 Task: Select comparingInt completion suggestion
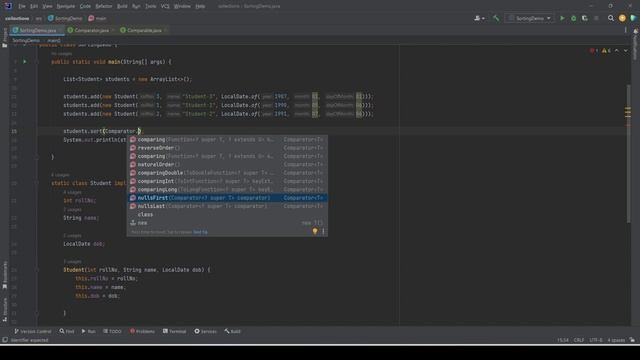pyautogui.click(x=227, y=181)
